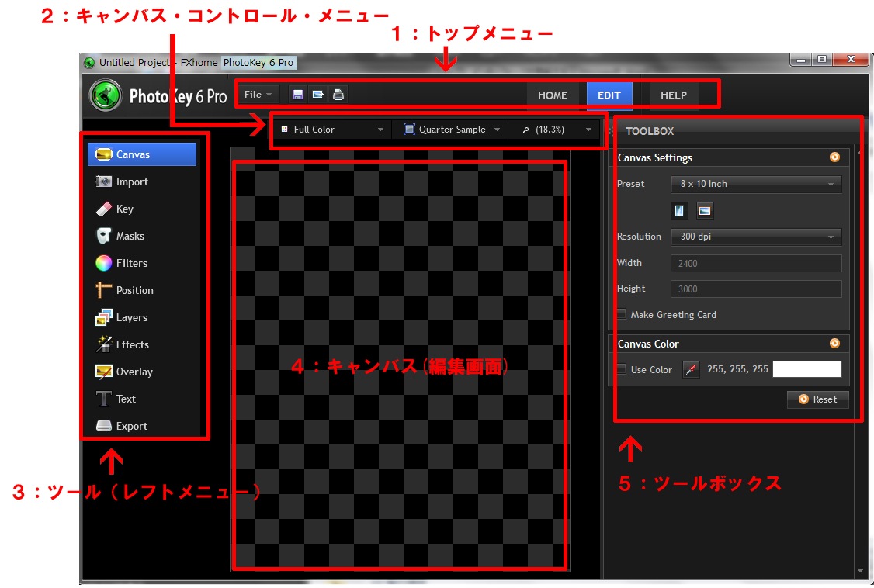The height and width of the screenshot is (588, 874).
Task: Click the print icon in top toolbar
Action: click(338, 95)
